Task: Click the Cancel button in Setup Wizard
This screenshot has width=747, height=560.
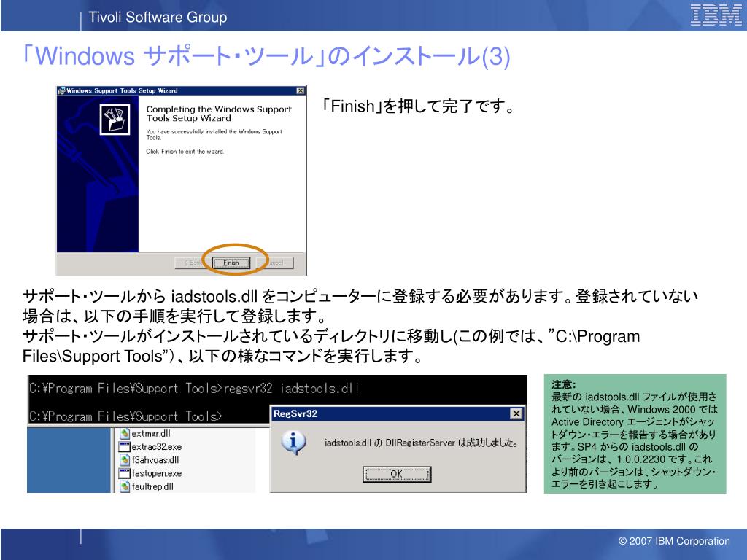Action: coord(275,262)
